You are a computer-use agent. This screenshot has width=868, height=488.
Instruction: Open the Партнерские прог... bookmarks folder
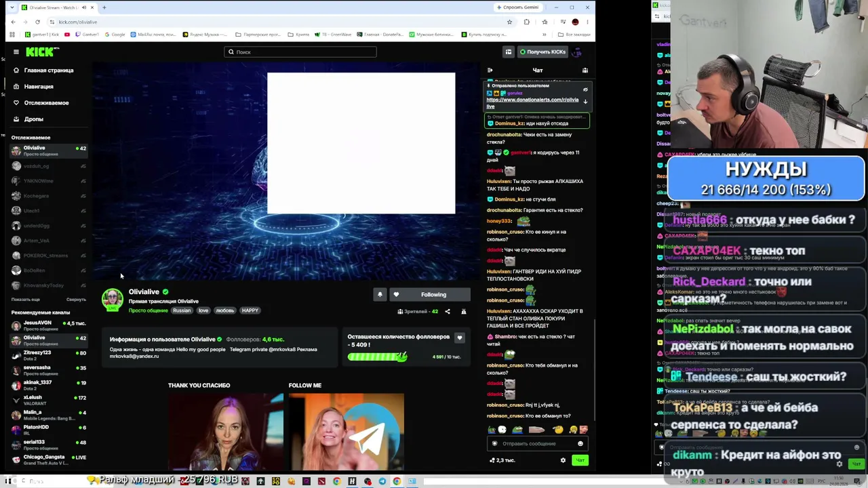258,35
